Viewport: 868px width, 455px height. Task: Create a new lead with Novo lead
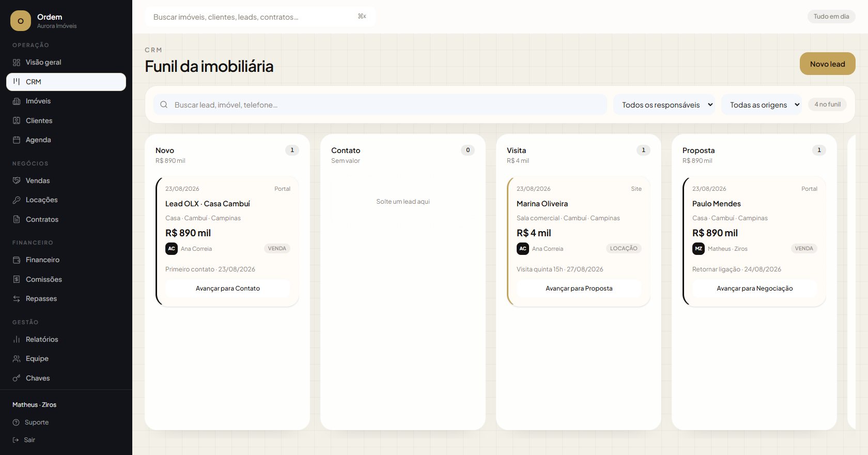pyautogui.click(x=828, y=64)
